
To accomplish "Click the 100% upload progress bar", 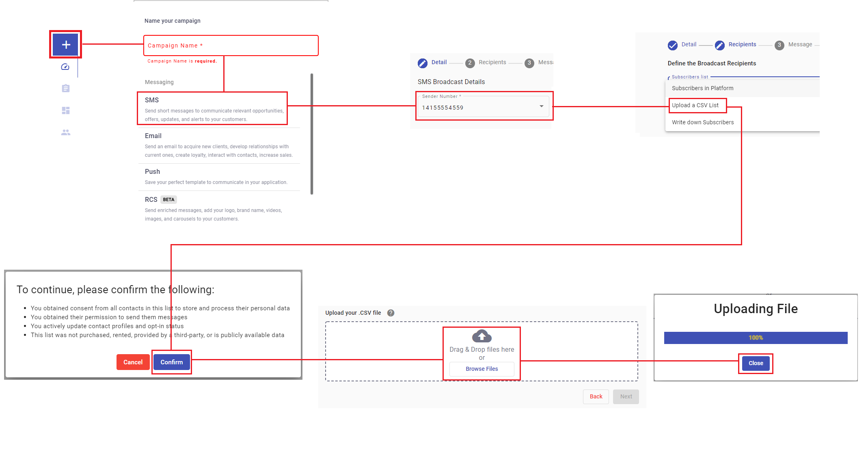I will tap(756, 338).
